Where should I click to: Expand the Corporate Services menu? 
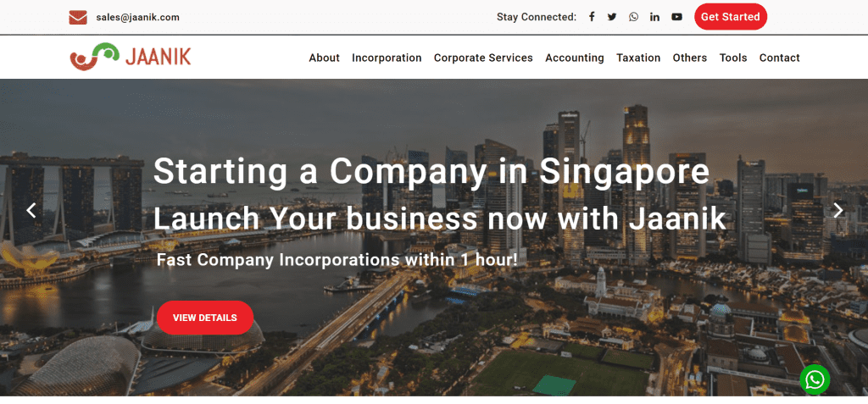pos(483,58)
